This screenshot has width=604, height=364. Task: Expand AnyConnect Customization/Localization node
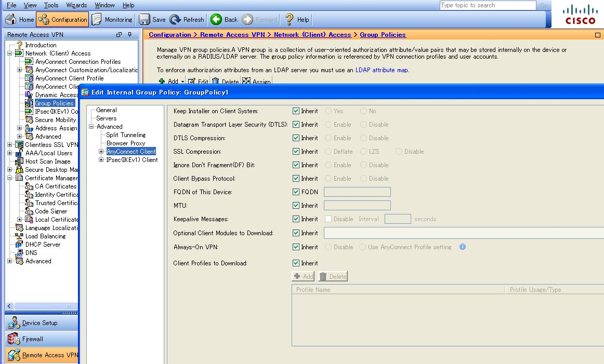pyautogui.click(x=19, y=70)
